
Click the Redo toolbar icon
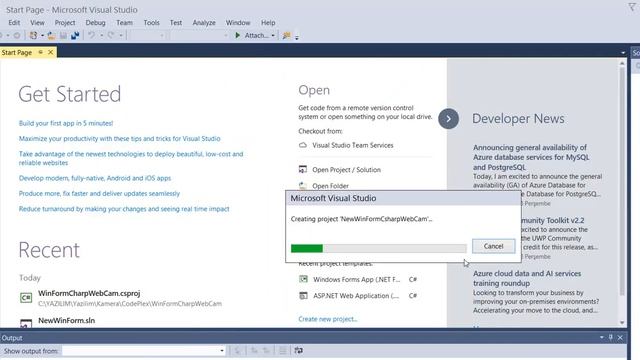[111, 36]
